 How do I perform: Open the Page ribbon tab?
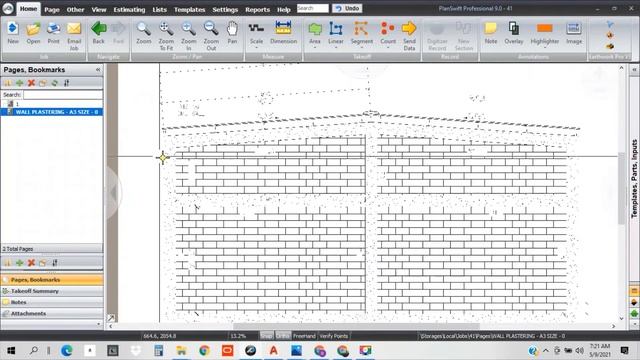[x=52, y=9]
